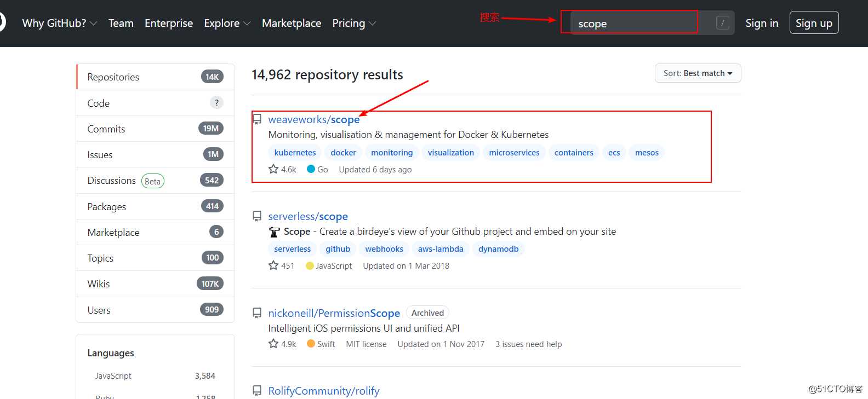Screen dimensions: 868x399
Task: Open the Team page in header
Action: 121,23
